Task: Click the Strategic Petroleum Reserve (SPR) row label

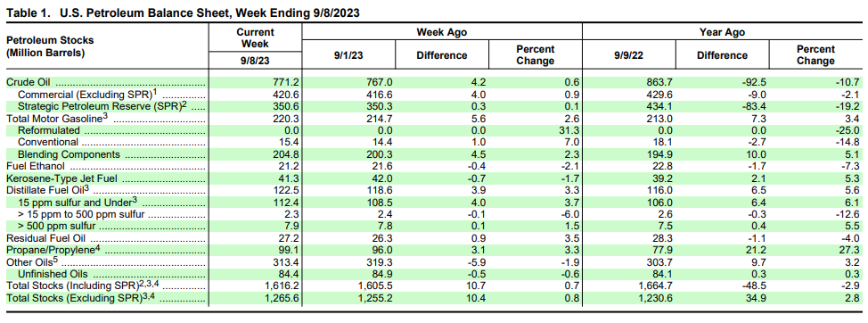Action: (x=102, y=106)
